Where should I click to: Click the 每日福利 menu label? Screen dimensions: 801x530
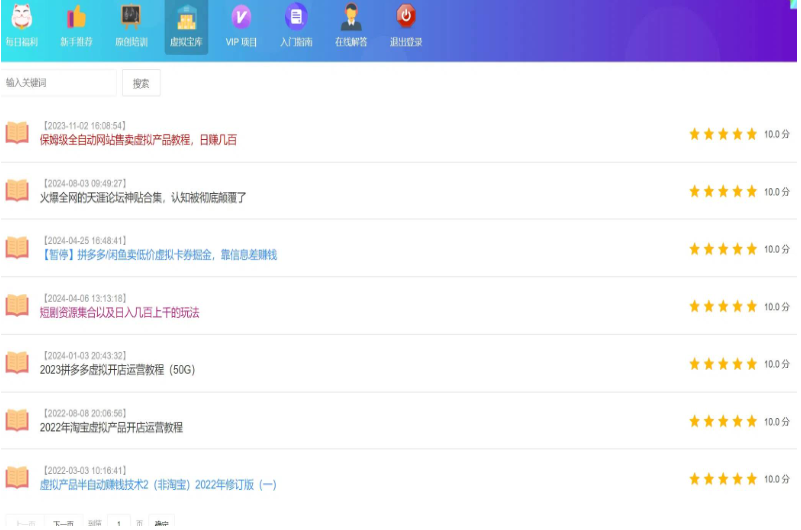point(21,42)
